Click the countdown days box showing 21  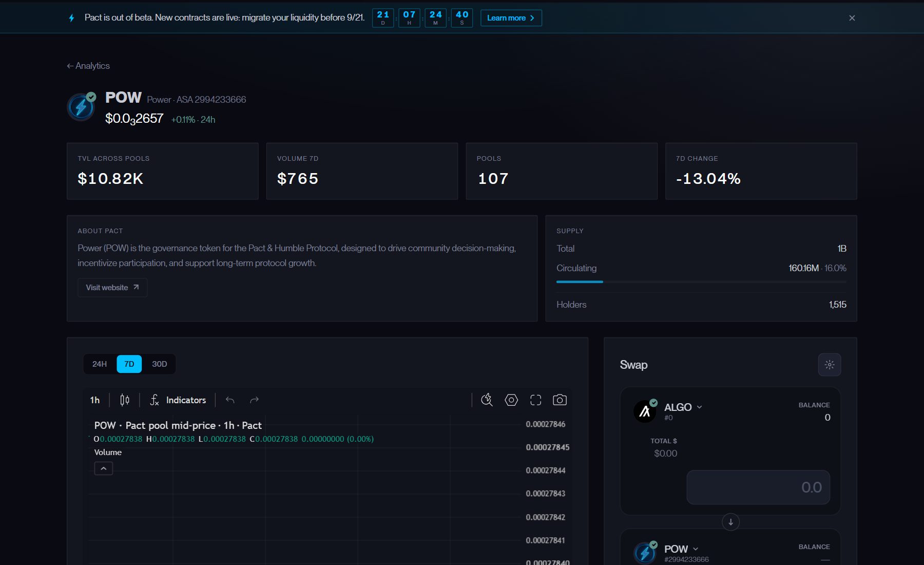(x=383, y=18)
